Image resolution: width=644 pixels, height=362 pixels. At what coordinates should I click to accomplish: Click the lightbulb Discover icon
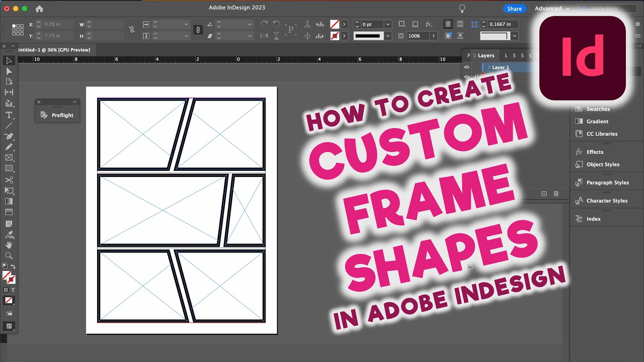(x=462, y=9)
